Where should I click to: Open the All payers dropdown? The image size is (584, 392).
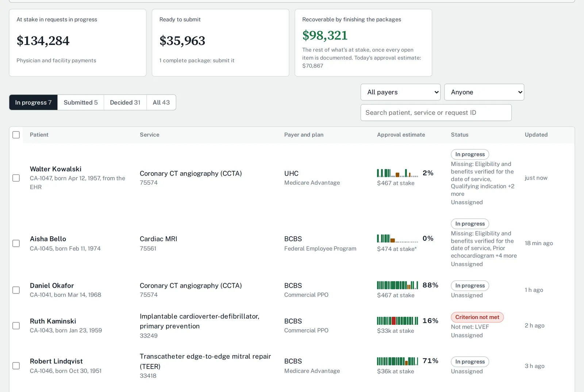400,92
